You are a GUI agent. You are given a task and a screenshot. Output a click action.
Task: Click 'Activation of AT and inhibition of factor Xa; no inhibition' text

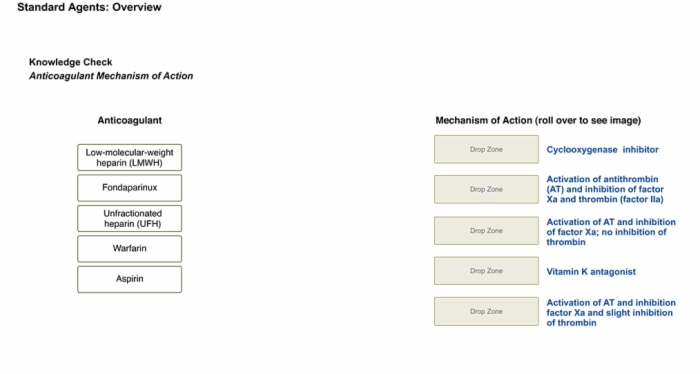click(611, 232)
